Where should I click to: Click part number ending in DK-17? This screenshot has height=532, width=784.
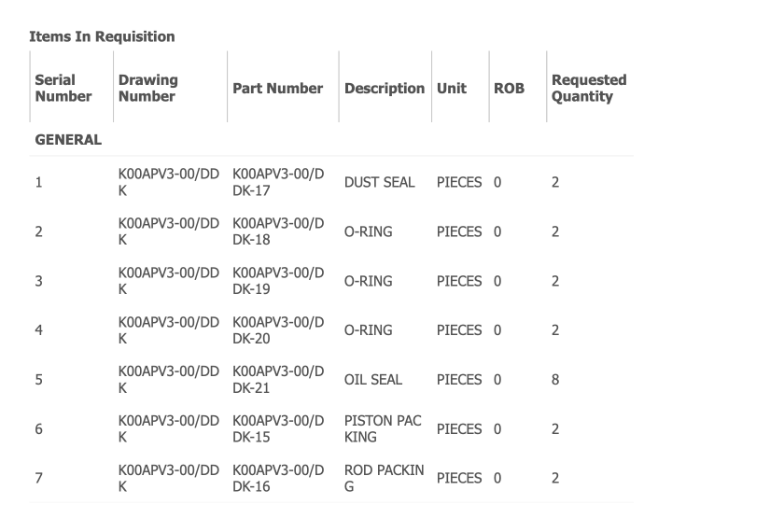point(277,182)
